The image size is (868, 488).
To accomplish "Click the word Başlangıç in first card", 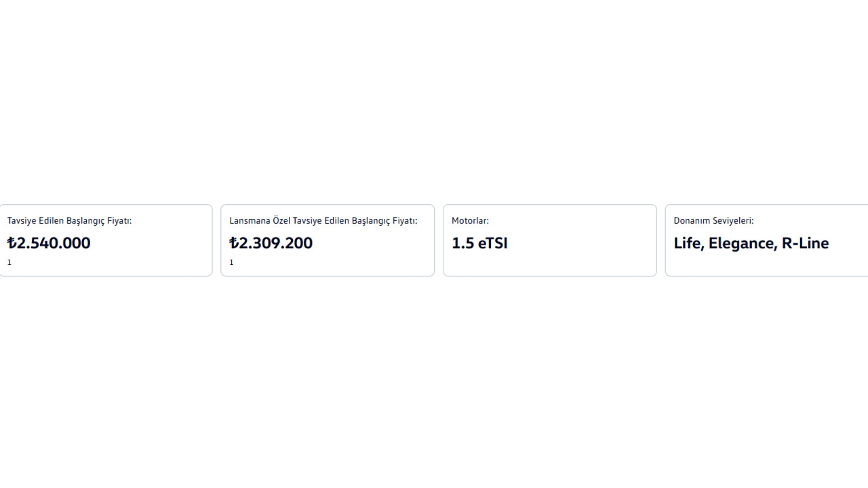I will [x=85, y=221].
